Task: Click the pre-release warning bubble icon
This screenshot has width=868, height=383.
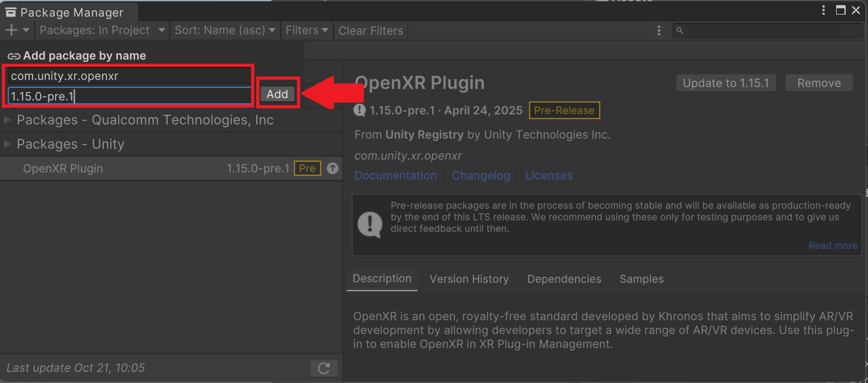Action: [370, 224]
